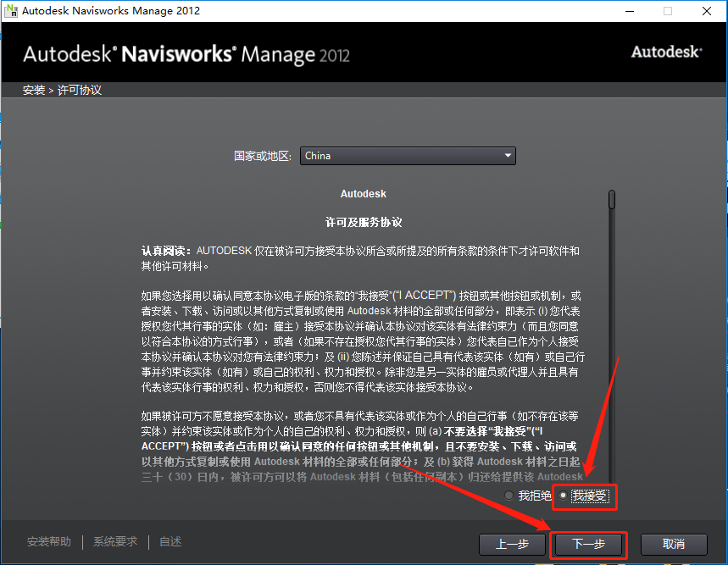The height and width of the screenshot is (565, 728).
Task: Open the 自述 readme link
Action: [170, 542]
